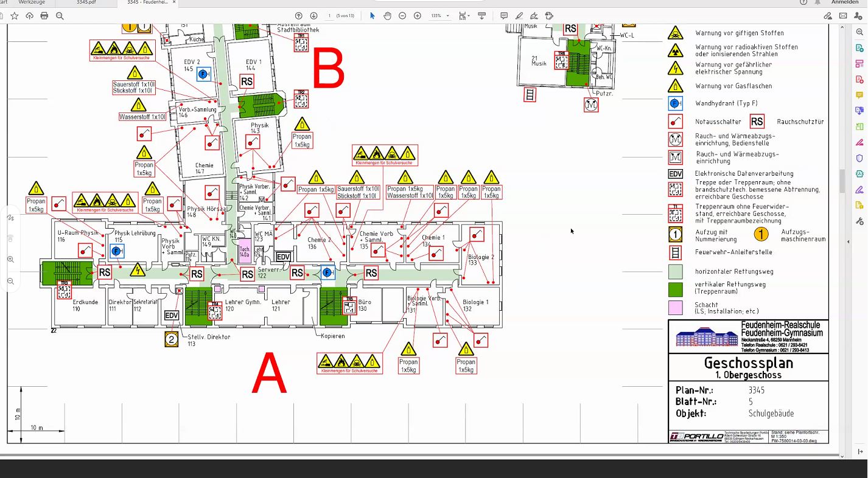868x478 pixels.
Task: Open green Compare Files tool in right sidebar
Action: coord(859,126)
